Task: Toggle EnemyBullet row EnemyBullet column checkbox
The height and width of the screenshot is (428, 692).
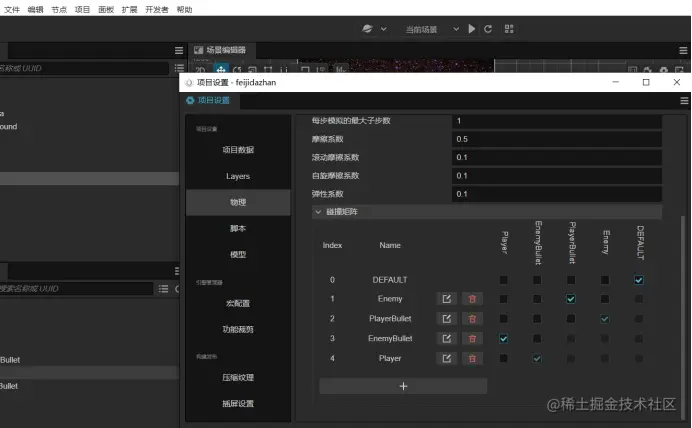Action: pos(537,338)
